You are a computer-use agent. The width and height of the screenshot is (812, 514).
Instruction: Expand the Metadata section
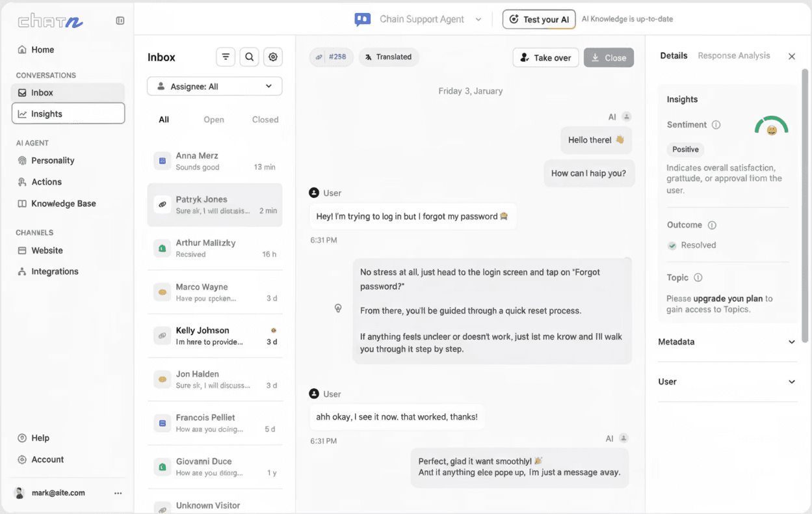point(727,342)
